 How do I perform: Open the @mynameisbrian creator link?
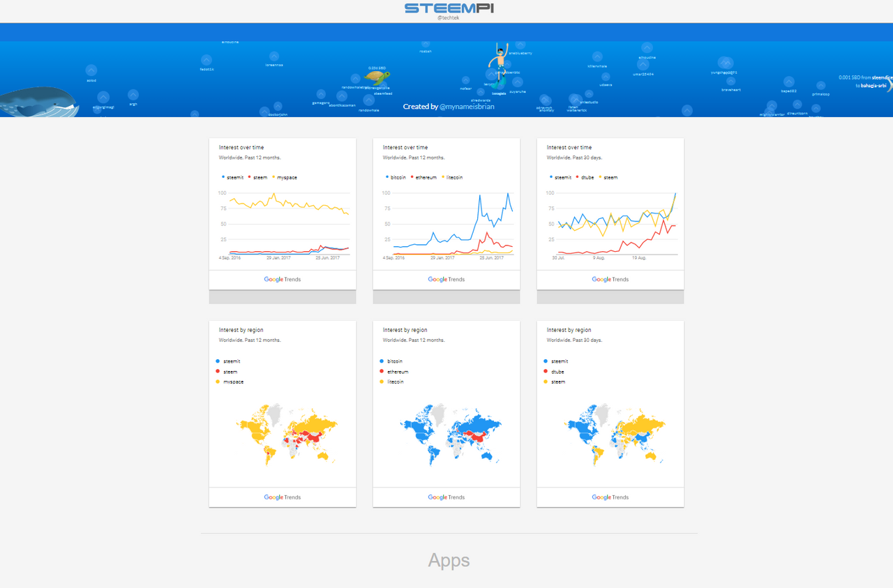pos(467,107)
